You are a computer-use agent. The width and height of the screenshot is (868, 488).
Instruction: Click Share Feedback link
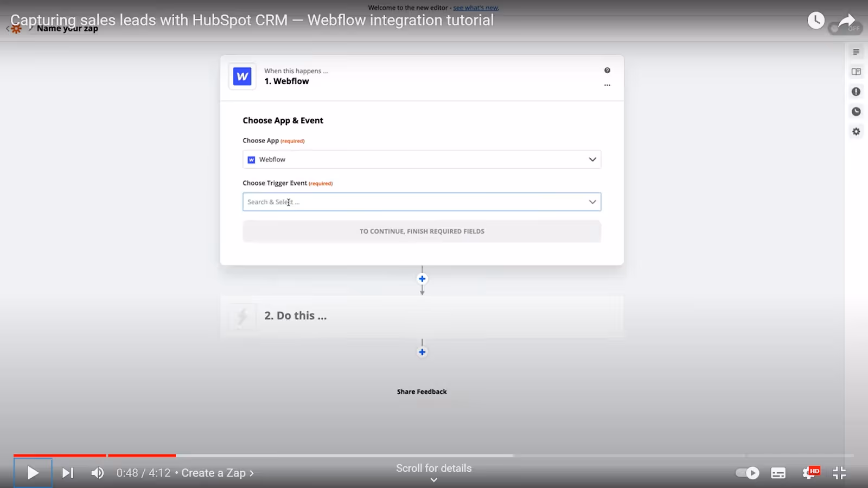pos(422,391)
